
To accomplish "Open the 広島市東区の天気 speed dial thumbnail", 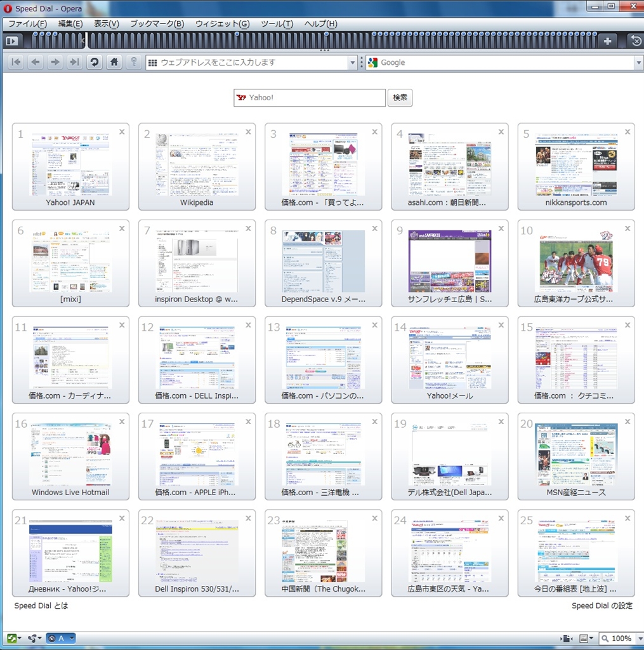I will coord(450,551).
